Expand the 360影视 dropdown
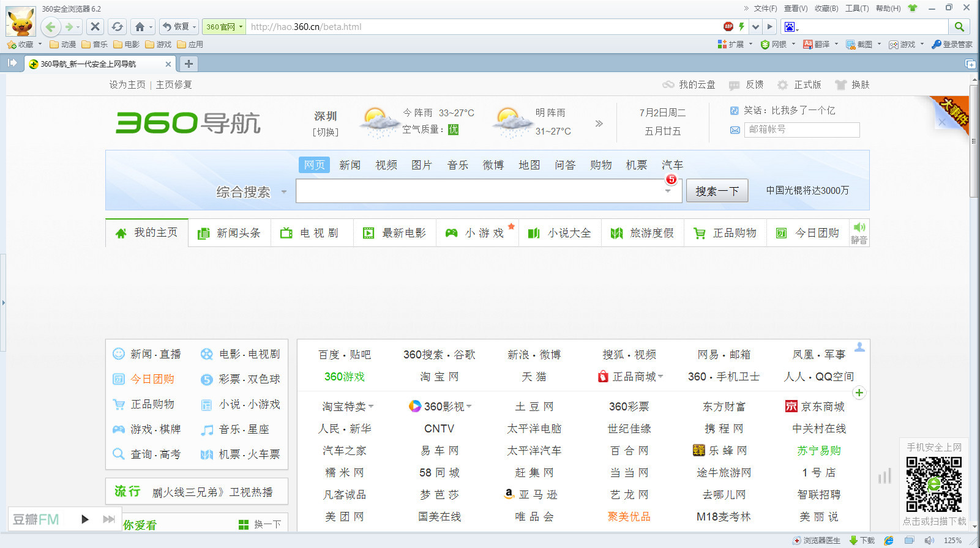The image size is (980, 548). pos(469,406)
